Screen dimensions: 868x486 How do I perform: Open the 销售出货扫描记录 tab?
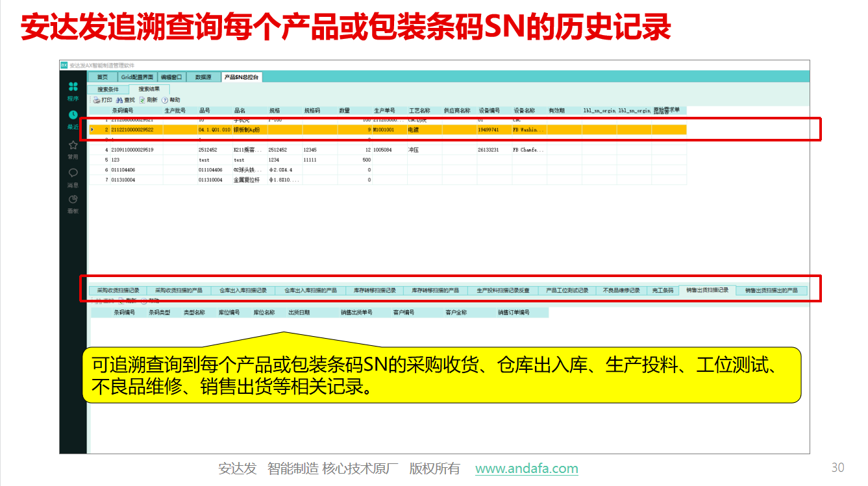(x=707, y=290)
